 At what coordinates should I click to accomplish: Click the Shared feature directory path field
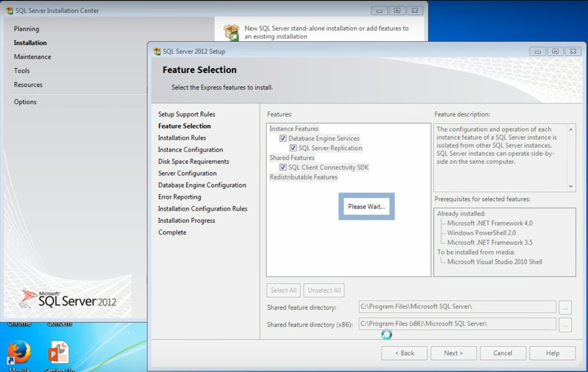click(x=457, y=307)
